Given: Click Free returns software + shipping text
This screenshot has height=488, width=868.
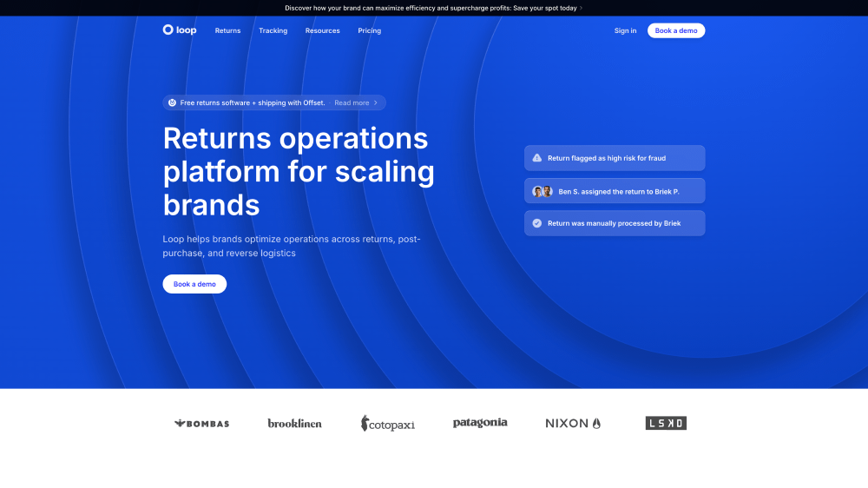Looking at the screenshot, I should click(253, 102).
